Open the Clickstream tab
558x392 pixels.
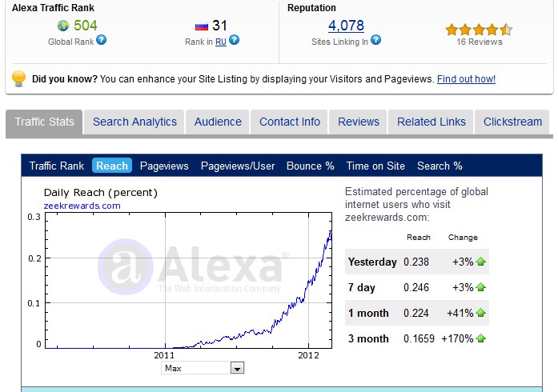pyautogui.click(x=512, y=122)
